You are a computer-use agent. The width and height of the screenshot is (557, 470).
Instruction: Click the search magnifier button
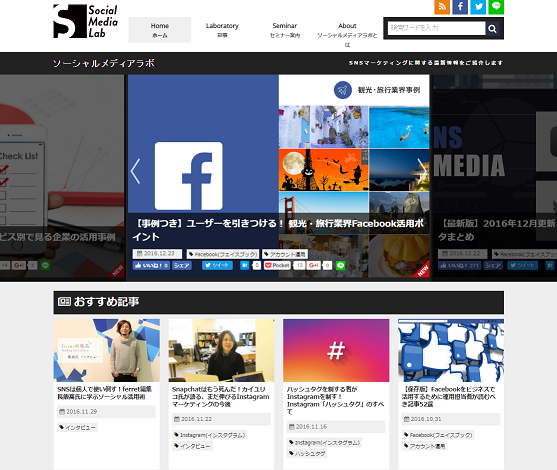click(492, 28)
